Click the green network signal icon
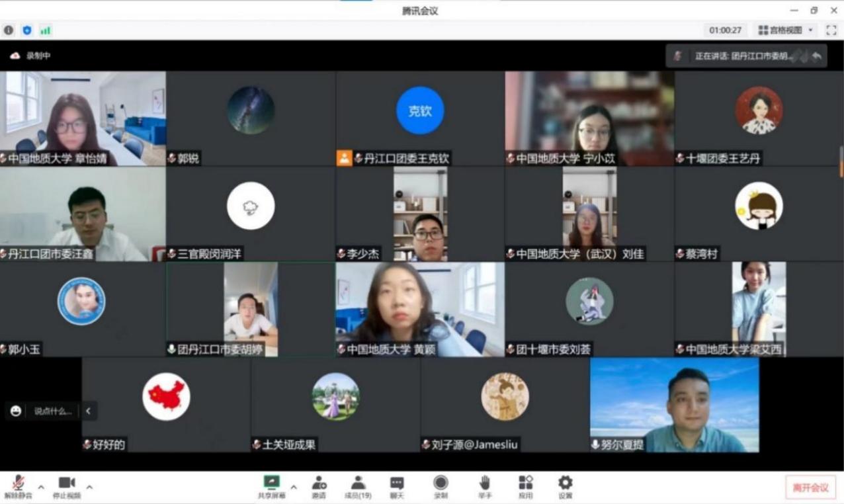 coord(46,30)
